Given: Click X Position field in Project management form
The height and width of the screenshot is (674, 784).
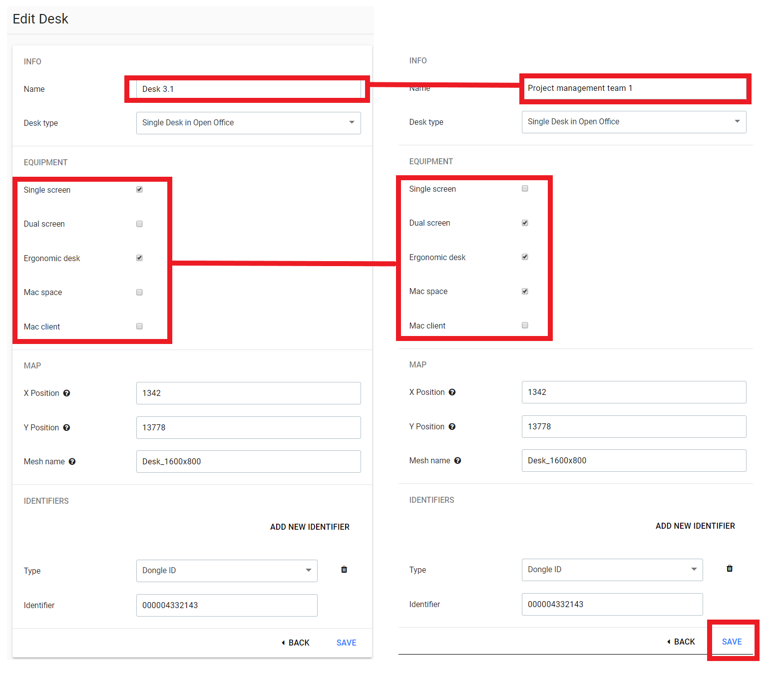Looking at the screenshot, I should pos(634,392).
